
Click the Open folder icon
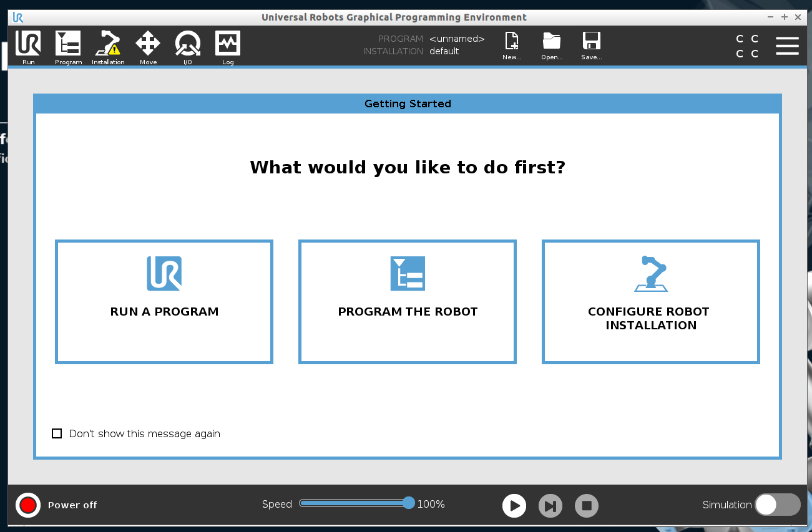(552, 46)
